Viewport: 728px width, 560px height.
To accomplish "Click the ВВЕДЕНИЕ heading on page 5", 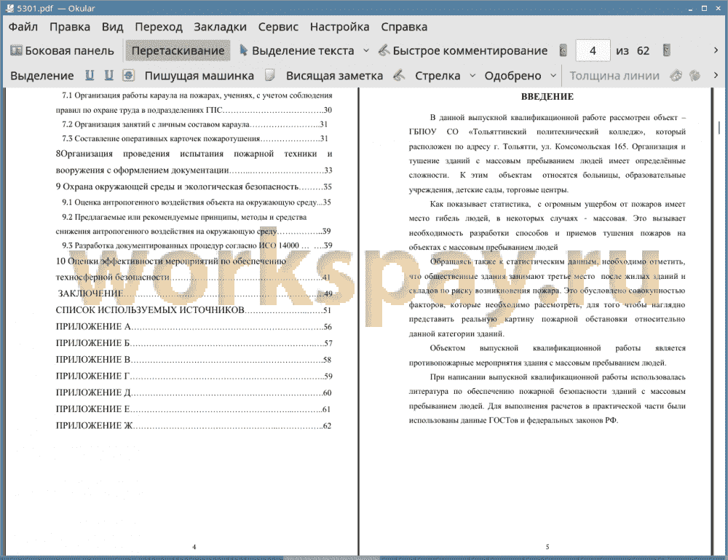I will coord(547,97).
